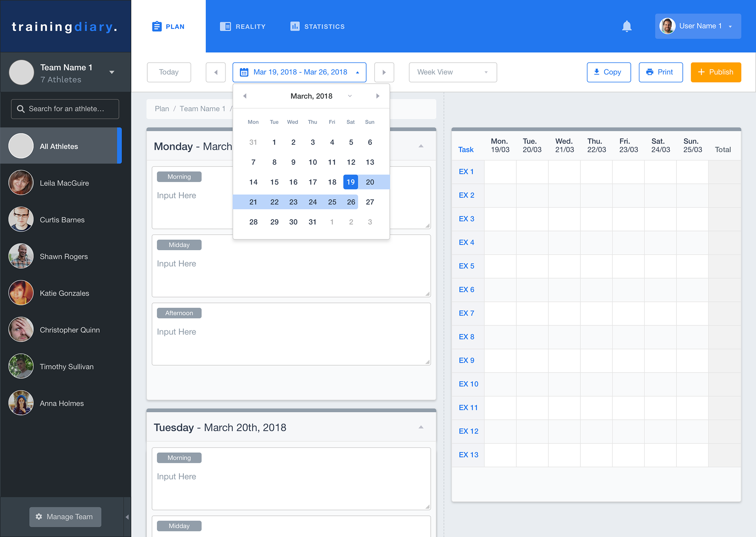Collapse the Monday day panel

(x=421, y=146)
